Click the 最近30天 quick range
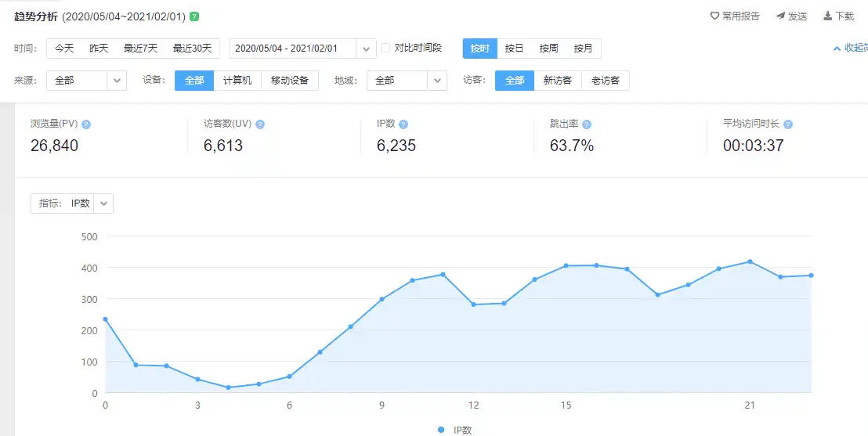Viewport: 868px width, 436px height. point(192,49)
